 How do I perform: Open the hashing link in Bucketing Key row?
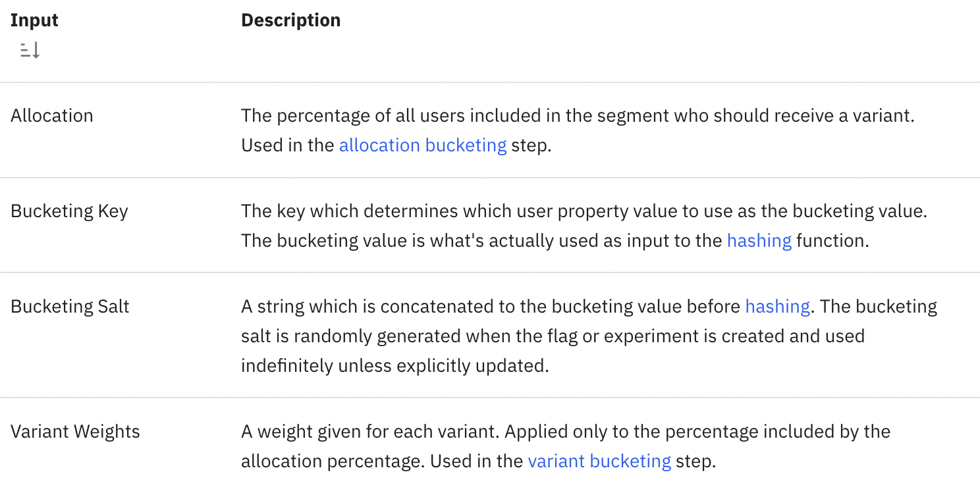click(x=759, y=240)
